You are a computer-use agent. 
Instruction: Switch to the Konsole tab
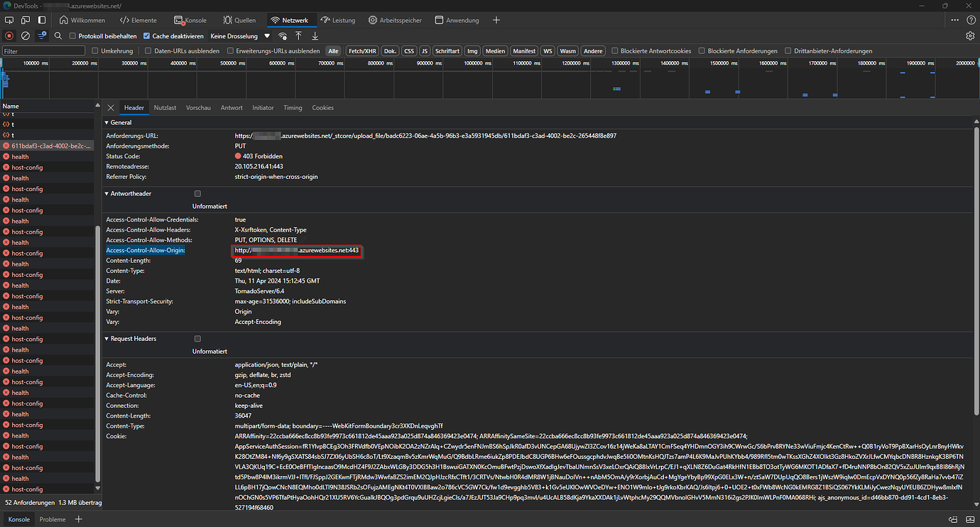[190, 20]
